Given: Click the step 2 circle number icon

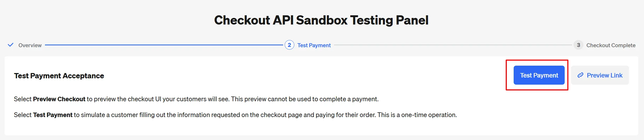Looking at the screenshot, I should (289, 45).
